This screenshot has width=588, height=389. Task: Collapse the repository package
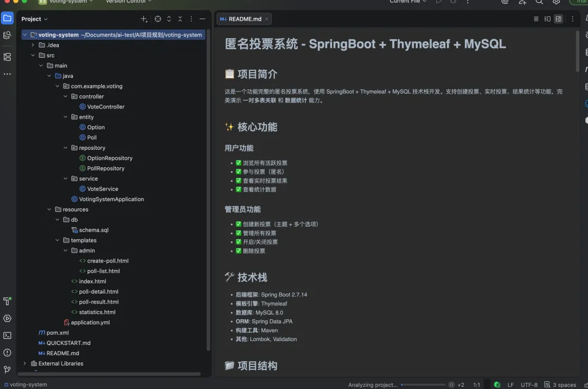66,148
